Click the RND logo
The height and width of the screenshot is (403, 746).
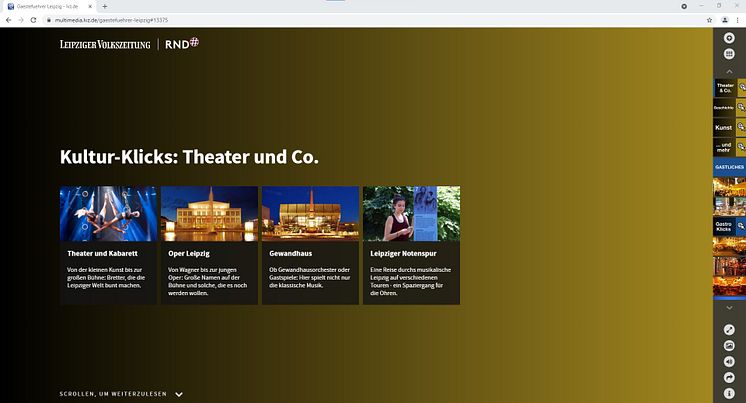(x=182, y=43)
